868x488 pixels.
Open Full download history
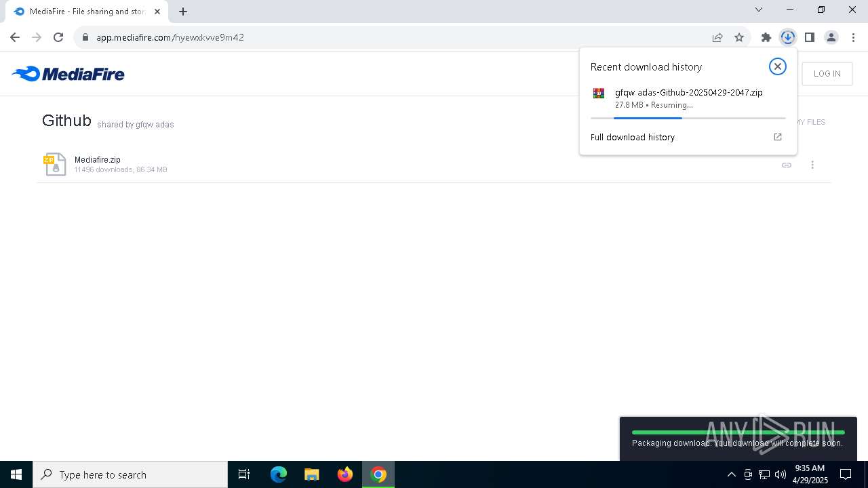point(688,137)
